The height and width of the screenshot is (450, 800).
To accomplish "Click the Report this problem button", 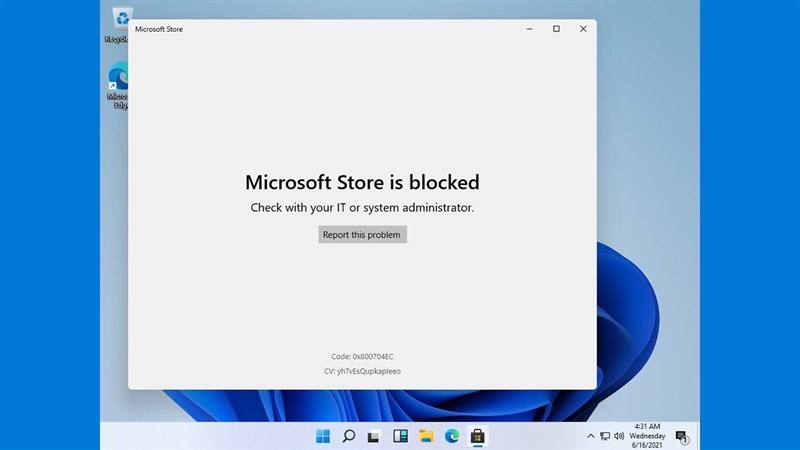I will [x=362, y=235].
